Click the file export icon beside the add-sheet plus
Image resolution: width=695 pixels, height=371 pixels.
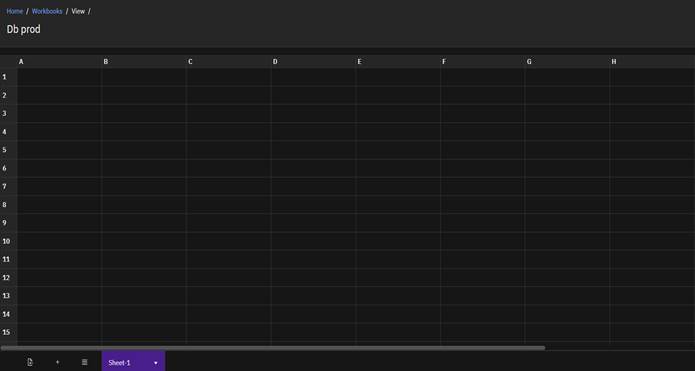click(30, 362)
